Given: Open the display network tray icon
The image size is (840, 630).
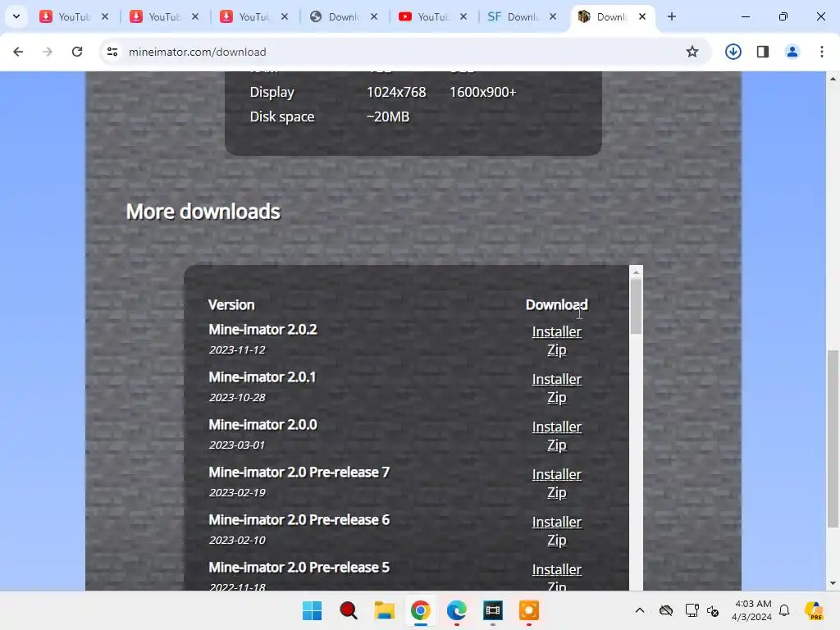Looking at the screenshot, I should [692, 610].
